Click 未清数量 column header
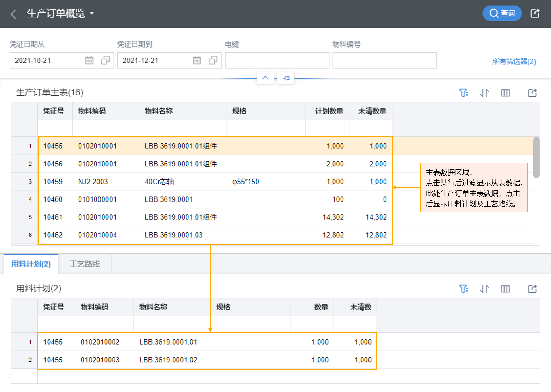 click(371, 111)
